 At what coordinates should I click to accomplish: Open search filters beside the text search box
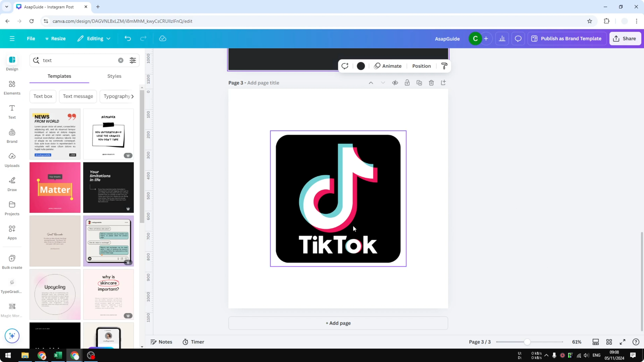tap(133, 60)
